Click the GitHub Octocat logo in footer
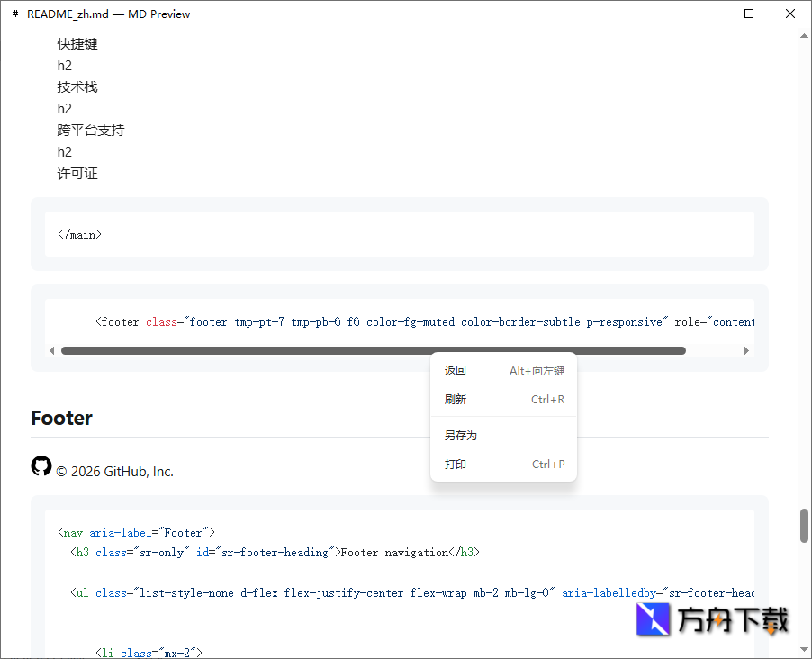This screenshot has height=659, width=812. [41, 465]
